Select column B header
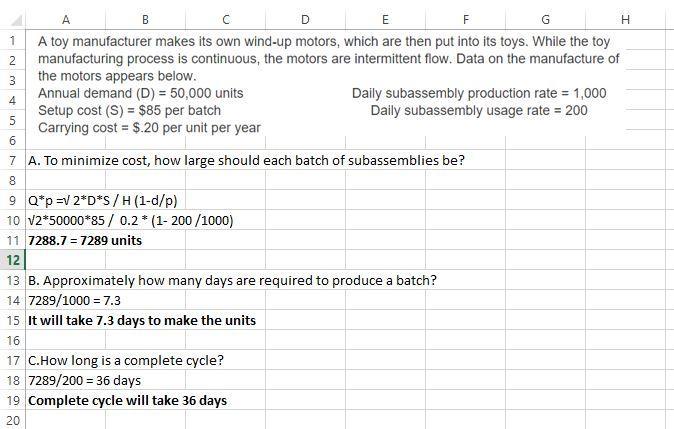This screenshot has height=429, width=674. click(145, 19)
